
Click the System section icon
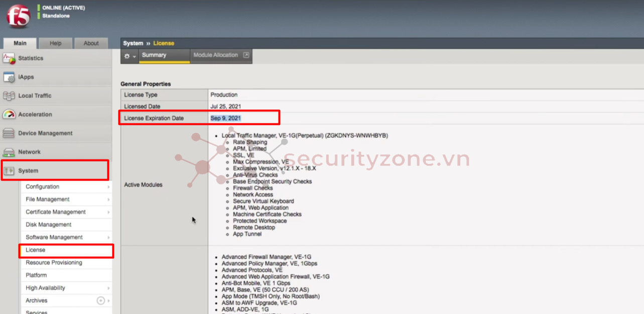[9, 171]
